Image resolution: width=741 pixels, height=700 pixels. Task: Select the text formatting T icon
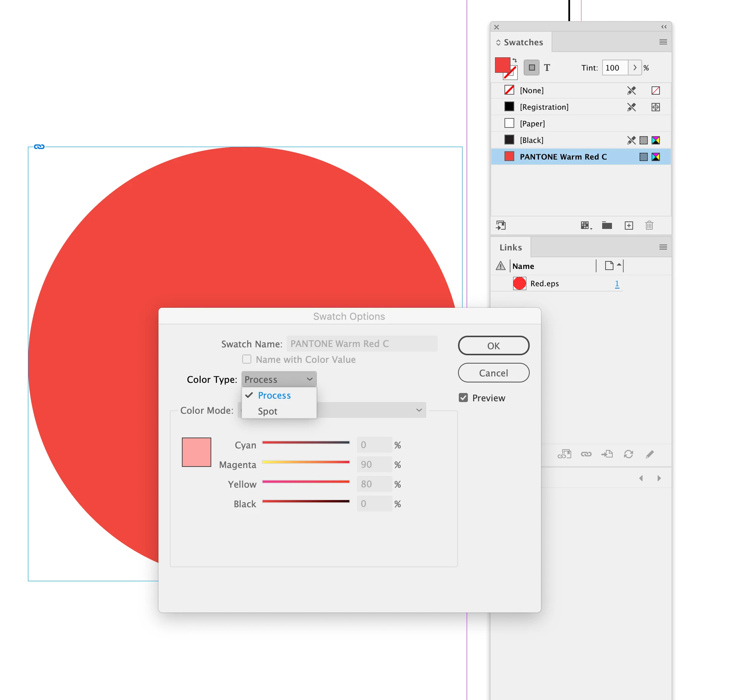click(547, 68)
